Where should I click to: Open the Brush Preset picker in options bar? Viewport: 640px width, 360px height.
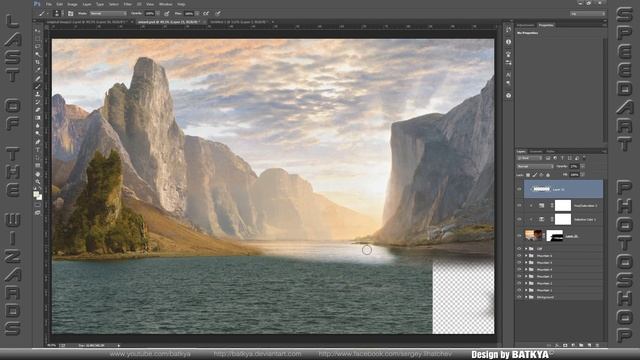coord(57,13)
